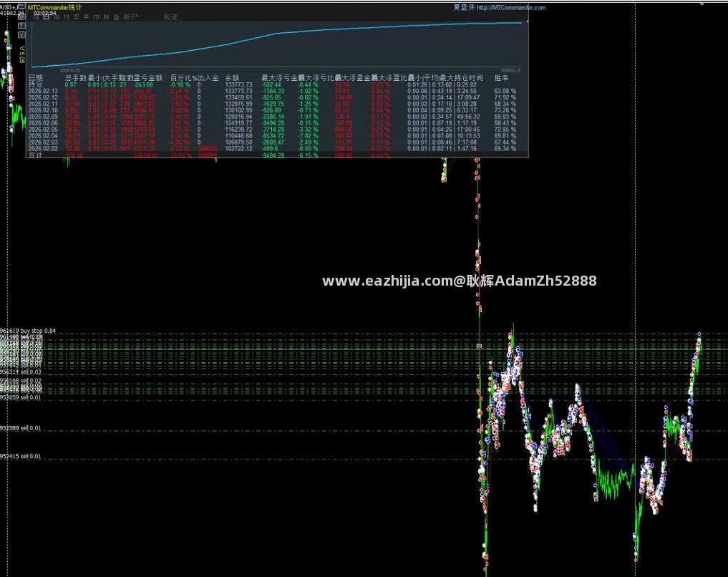Switch to the 周 period tab
Screen dimensions: 728x577
(x=57, y=16)
